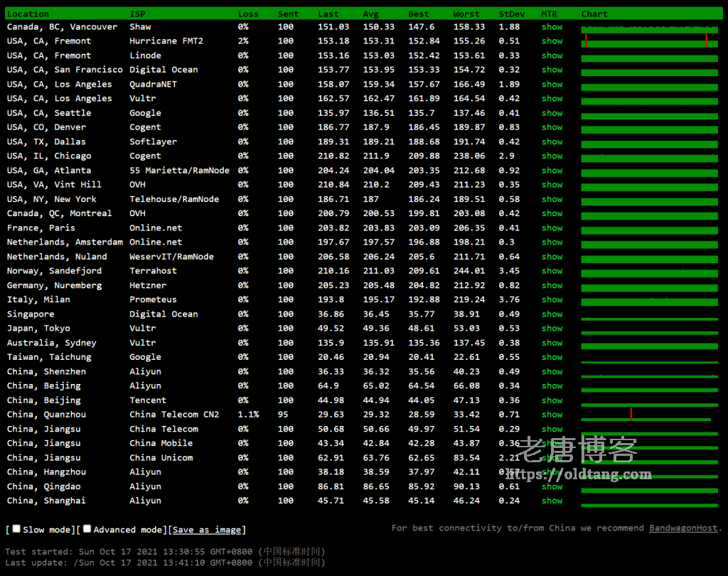Show MTR for Nuremberg Hetzner row

coord(552,285)
